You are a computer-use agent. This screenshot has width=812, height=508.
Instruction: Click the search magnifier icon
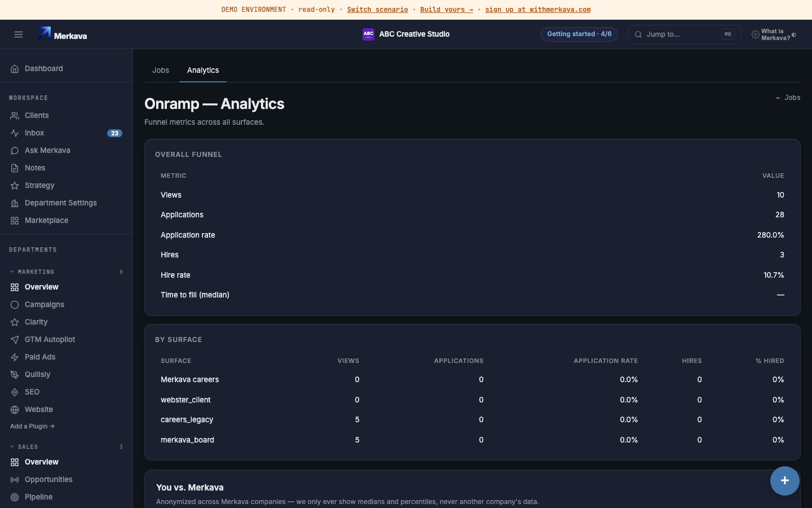pyautogui.click(x=638, y=34)
